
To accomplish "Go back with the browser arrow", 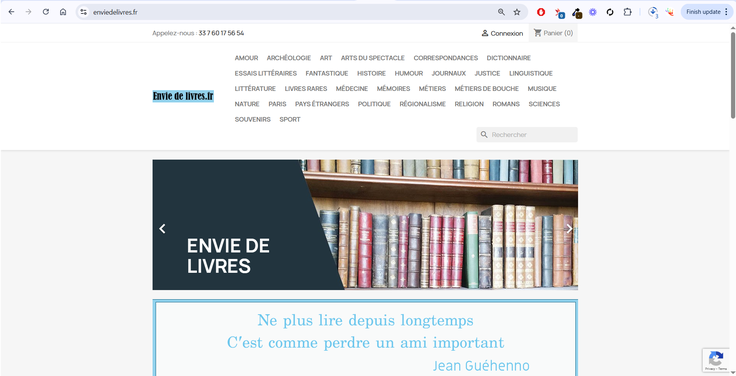I will coord(11,12).
